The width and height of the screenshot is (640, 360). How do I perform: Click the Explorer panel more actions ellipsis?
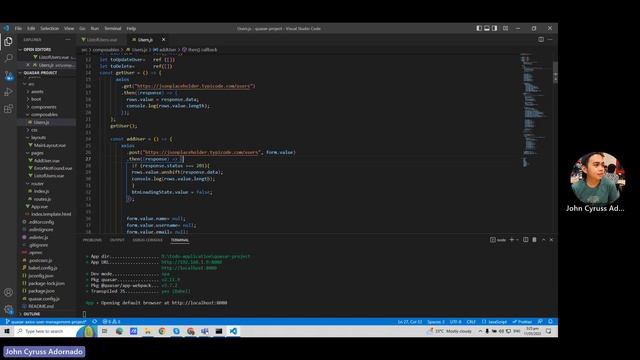pyautogui.click(x=68, y=40)
